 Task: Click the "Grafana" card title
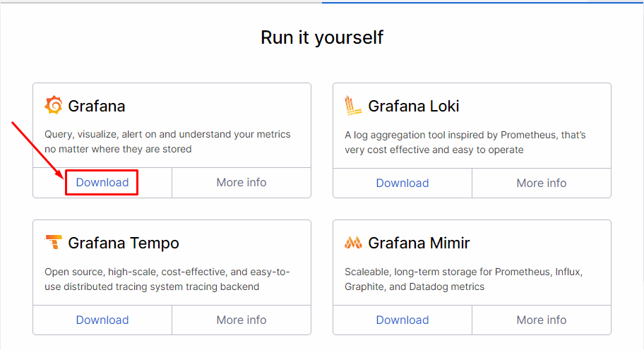click(x=97, y=106)
